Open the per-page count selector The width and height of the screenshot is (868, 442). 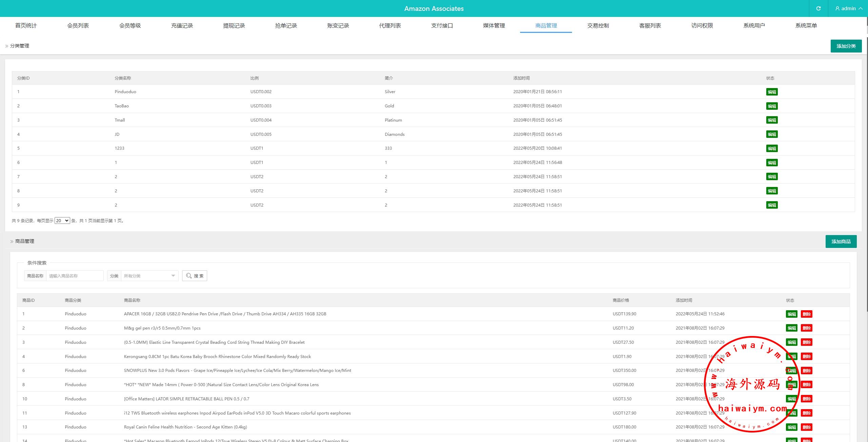tap(62, 220)
